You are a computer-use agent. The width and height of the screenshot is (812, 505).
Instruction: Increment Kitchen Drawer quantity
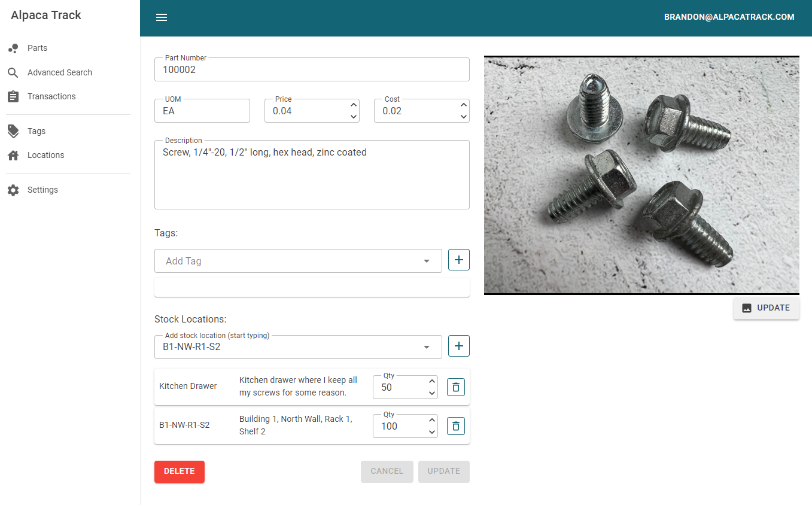click(432, 381)
